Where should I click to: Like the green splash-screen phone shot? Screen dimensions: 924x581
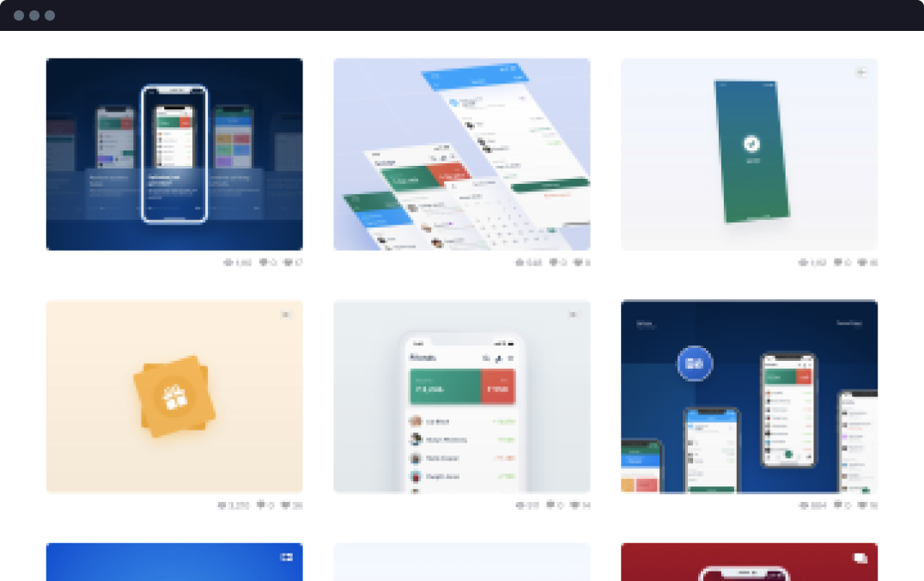[861, 262]
